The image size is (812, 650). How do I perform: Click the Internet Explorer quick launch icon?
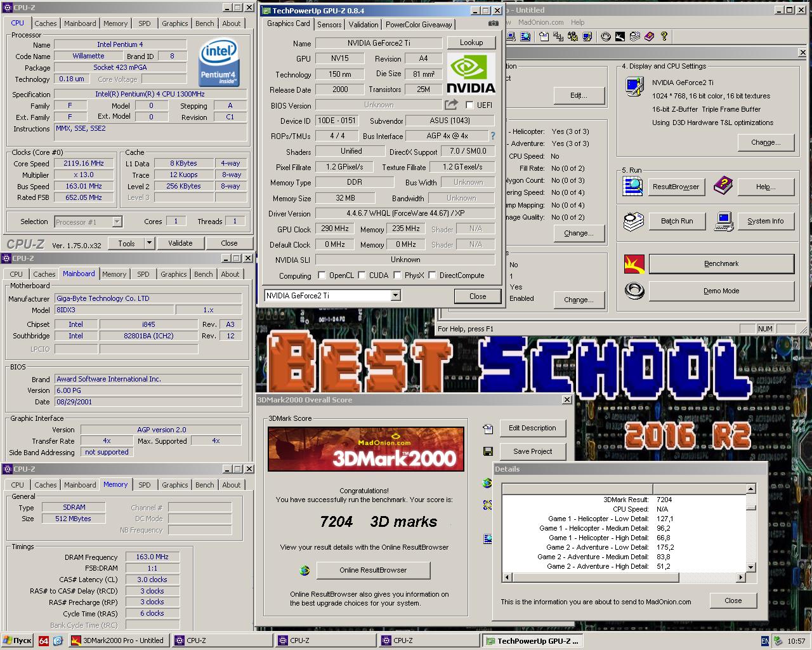point(58,640)
